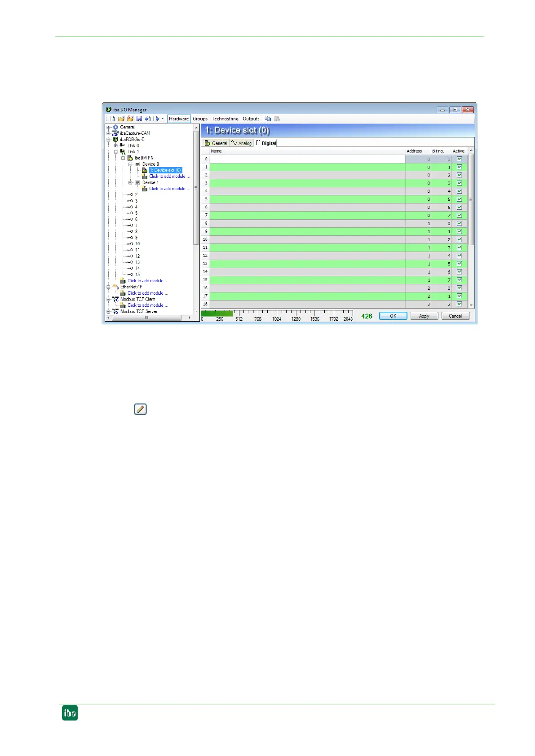Collapse the Device 0 tree node
Screen dimensions: 535x756
[130, 164]
